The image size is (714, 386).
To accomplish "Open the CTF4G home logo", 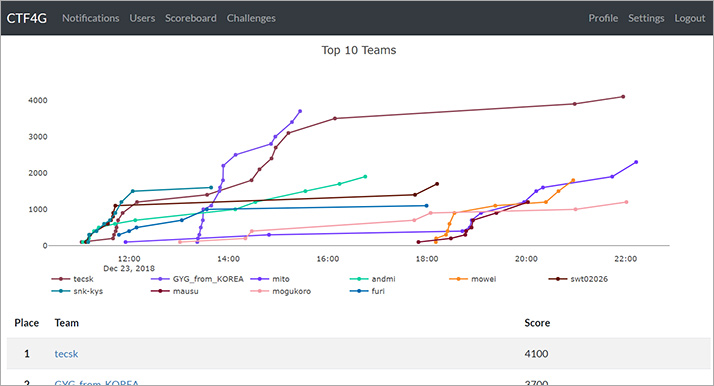I will (26, 18).
